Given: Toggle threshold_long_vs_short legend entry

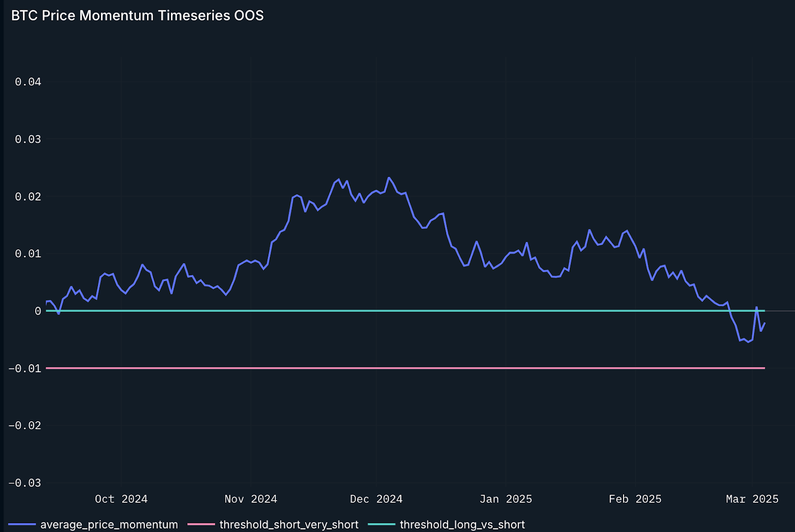Looking at the screenshot, I should click(447, 525).
